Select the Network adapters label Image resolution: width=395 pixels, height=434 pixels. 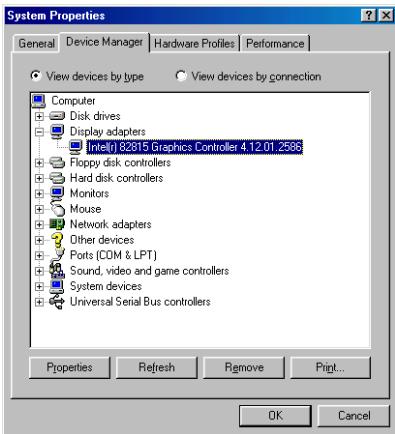point(110,224)
